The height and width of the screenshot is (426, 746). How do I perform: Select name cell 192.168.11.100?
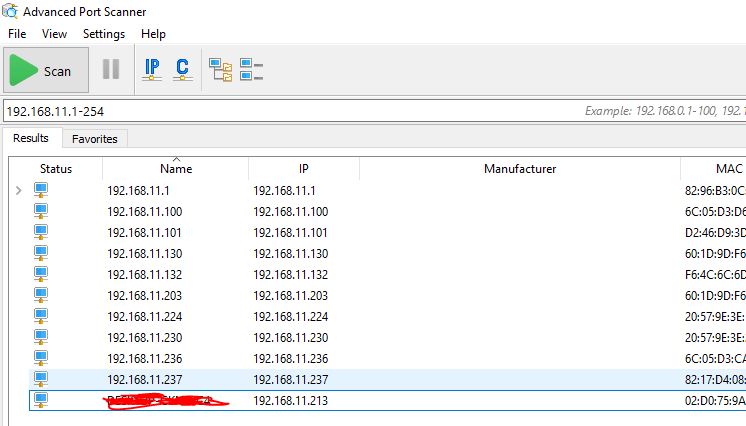(x=145, y=212)
